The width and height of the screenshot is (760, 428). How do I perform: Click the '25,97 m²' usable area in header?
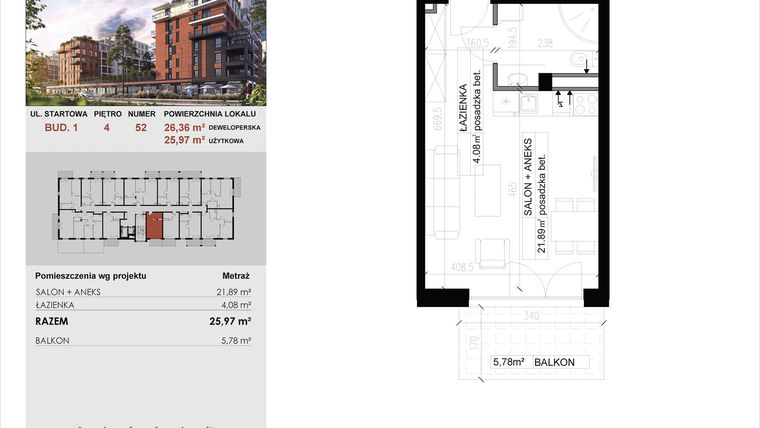coord(185,140)
